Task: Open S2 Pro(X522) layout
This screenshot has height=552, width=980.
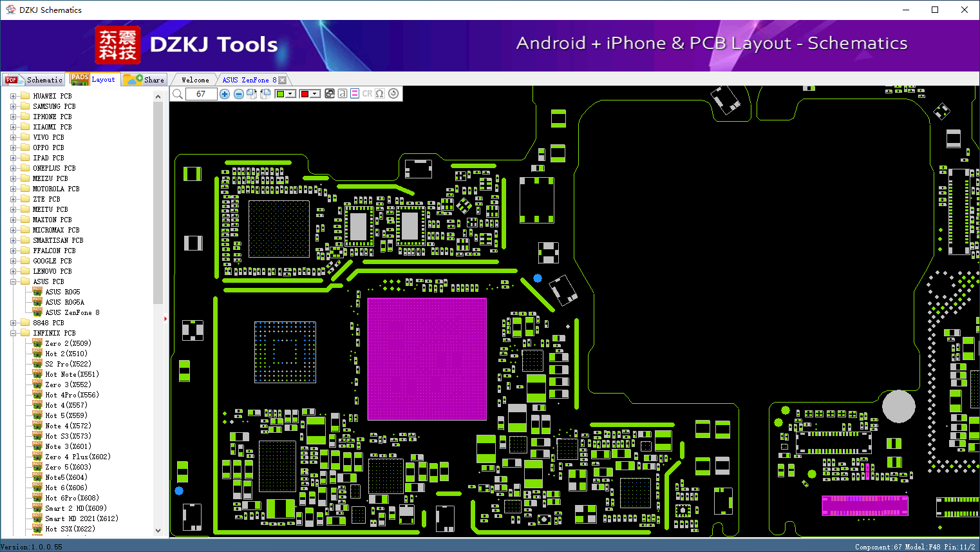Action: (68, 364)
